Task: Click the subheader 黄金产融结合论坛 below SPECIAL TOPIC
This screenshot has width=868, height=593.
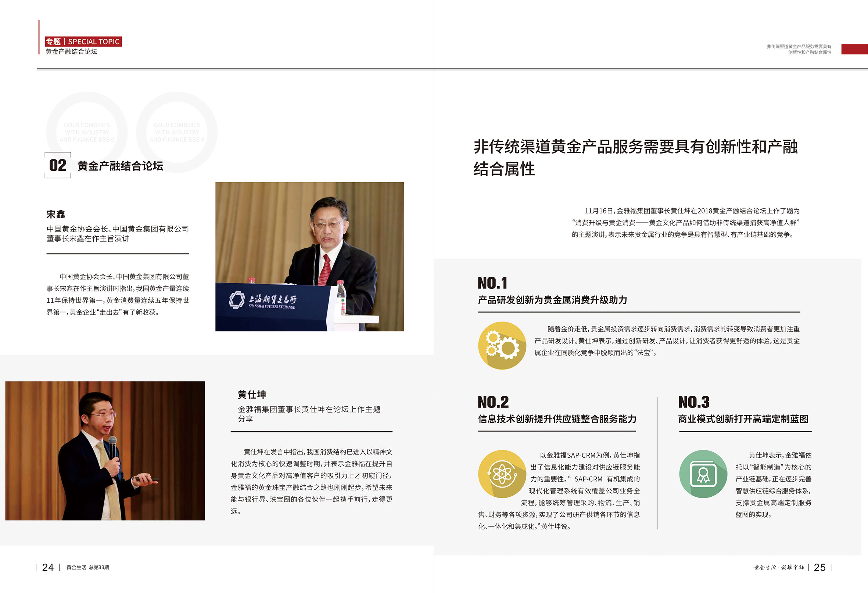Action: coord(71,51)
